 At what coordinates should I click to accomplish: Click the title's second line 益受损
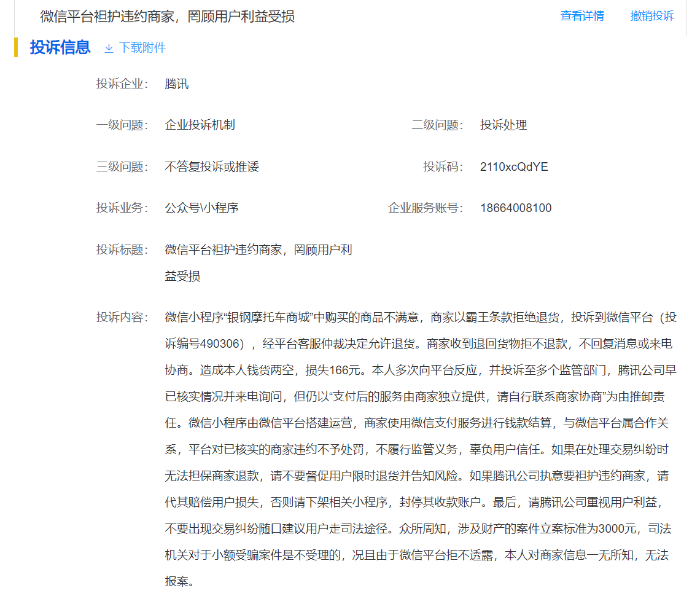click(182, 277)
